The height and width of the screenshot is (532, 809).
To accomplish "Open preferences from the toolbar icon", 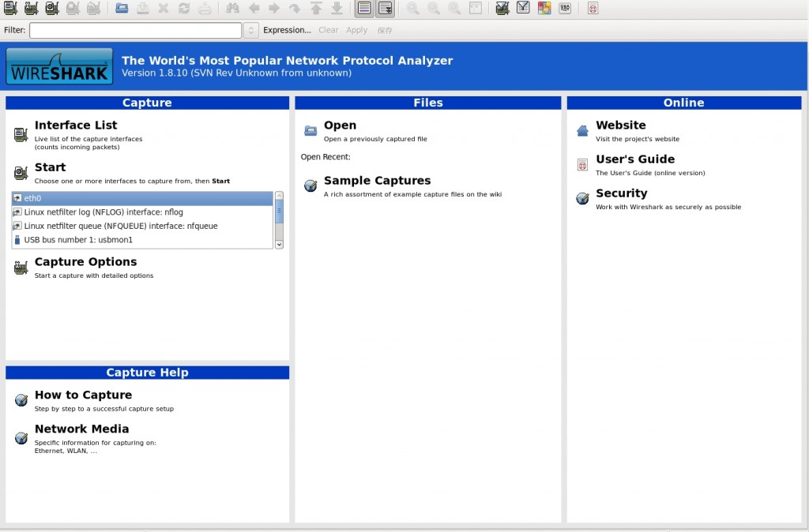I will pyautogui.click(x=565, y=8).
